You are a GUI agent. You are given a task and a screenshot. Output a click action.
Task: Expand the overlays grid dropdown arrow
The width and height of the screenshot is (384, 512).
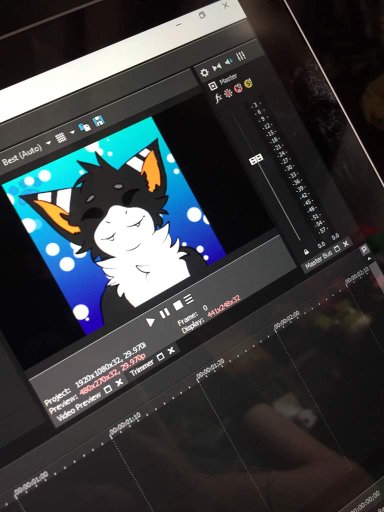[72, 132]
